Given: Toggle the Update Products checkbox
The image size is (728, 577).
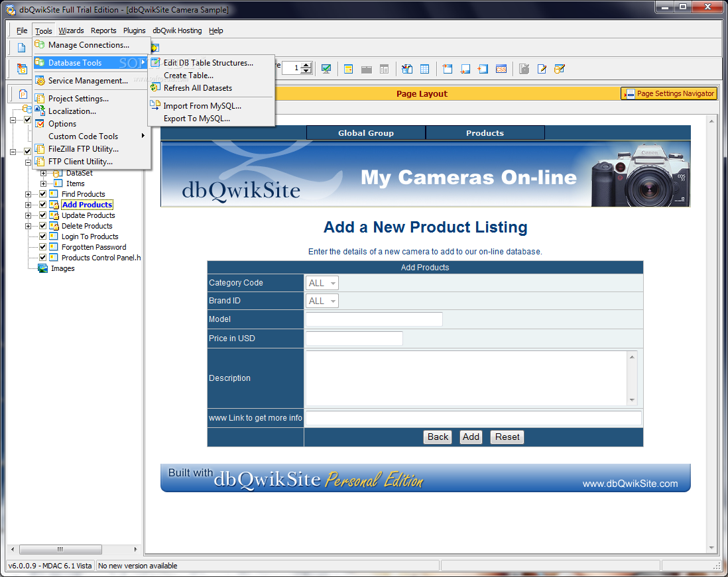Looking at the screenshot, I should click(42, 215).
